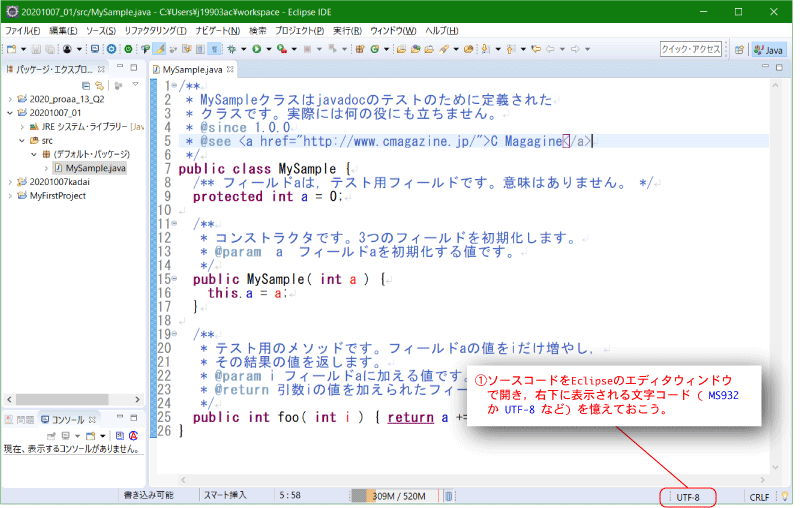Toggle Link with Editor in Package Explorer
802x508 pixels.
(x=100, y=85)
